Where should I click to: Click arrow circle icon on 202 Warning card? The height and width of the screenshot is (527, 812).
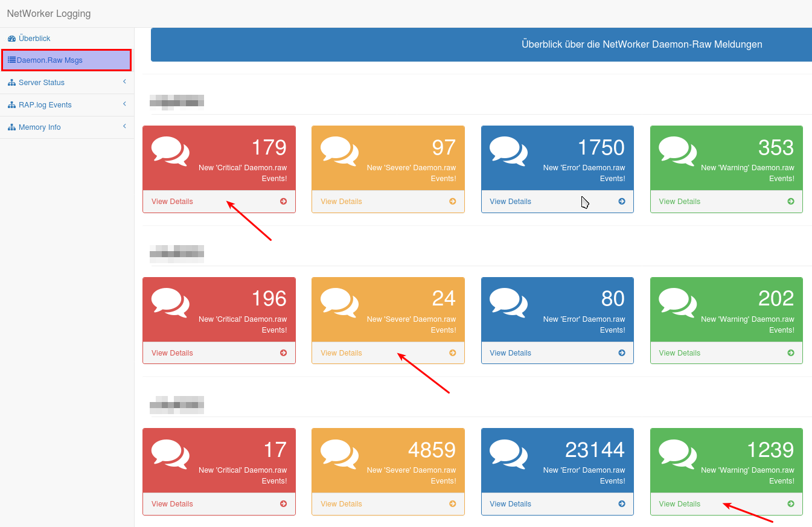click(791, 353)
